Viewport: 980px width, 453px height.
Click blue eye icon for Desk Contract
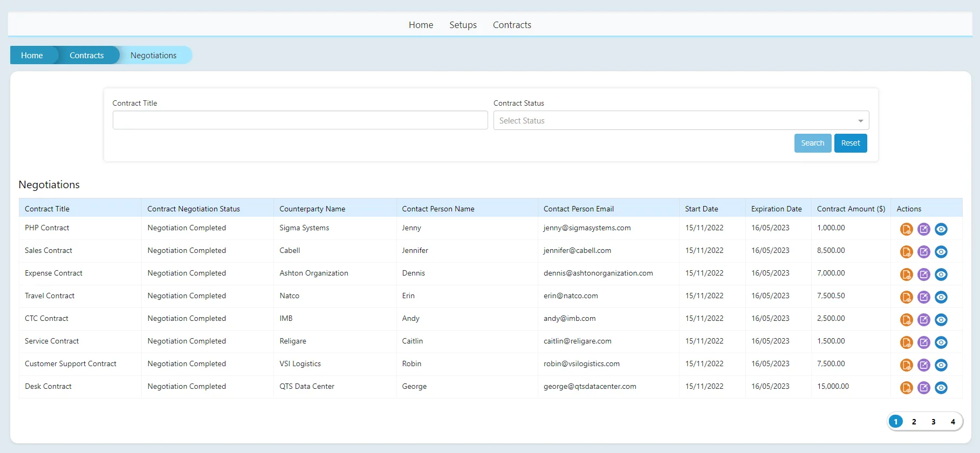click(x=941, y=388)
